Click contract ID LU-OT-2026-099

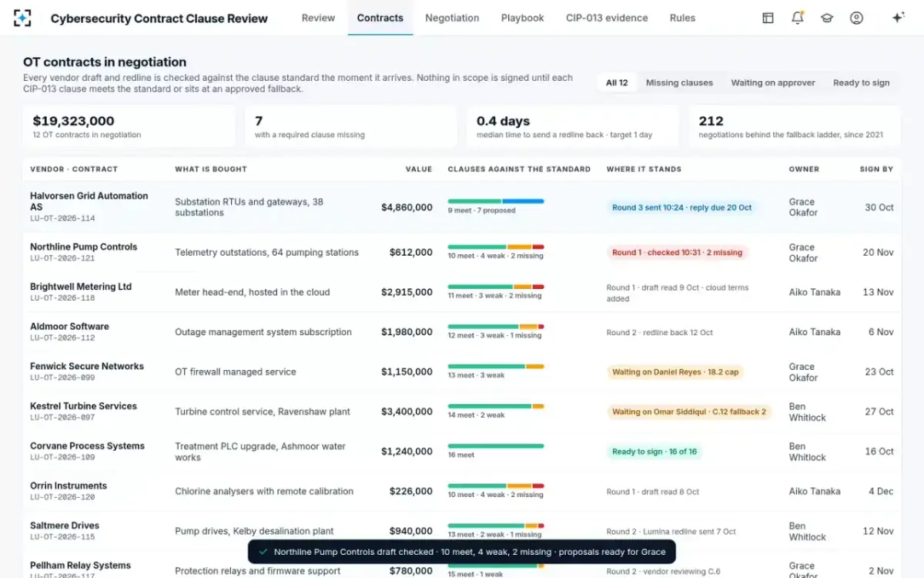click(x=62, y=378)
